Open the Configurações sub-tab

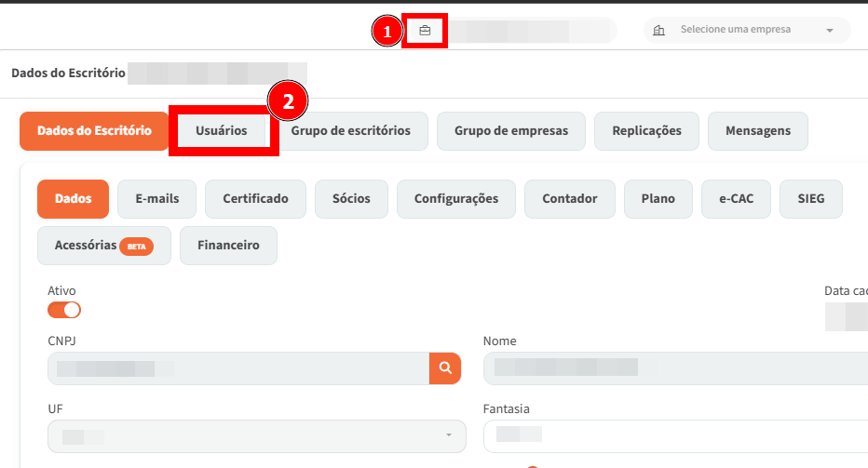point(456,198)
